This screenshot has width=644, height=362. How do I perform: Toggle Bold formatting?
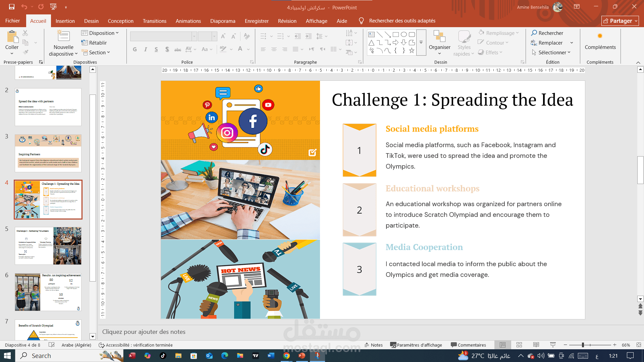click(x=135, y=49)
